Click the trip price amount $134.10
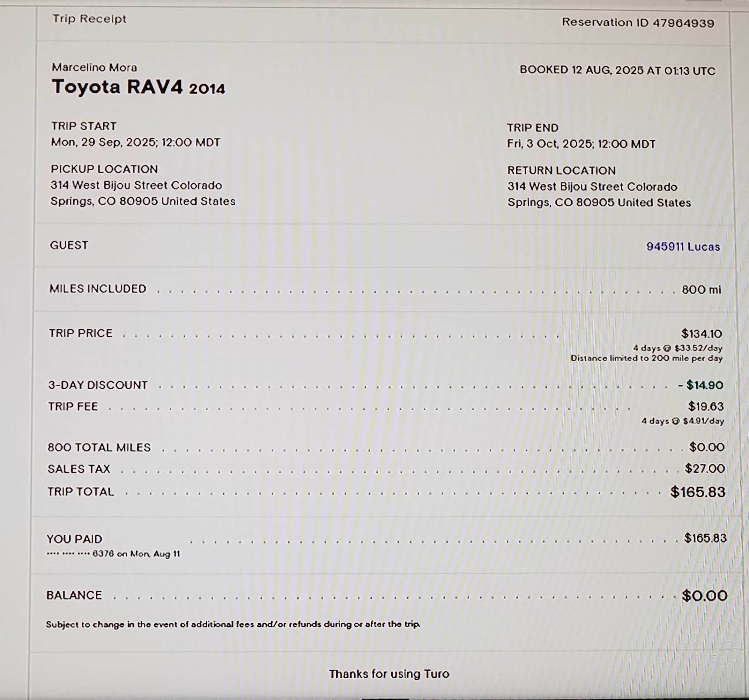This screenshot has height=700, width=749. (x=701, y=334)
